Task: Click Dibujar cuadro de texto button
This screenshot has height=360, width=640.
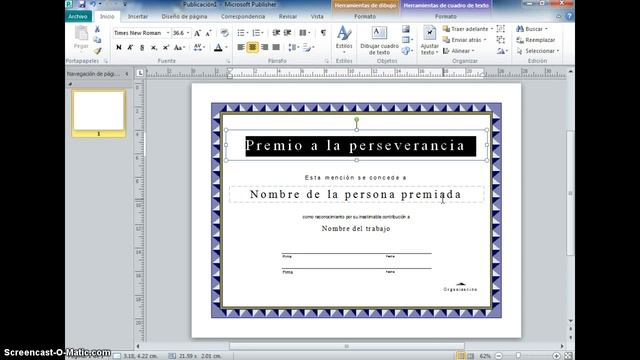Action: click(379, 40)
